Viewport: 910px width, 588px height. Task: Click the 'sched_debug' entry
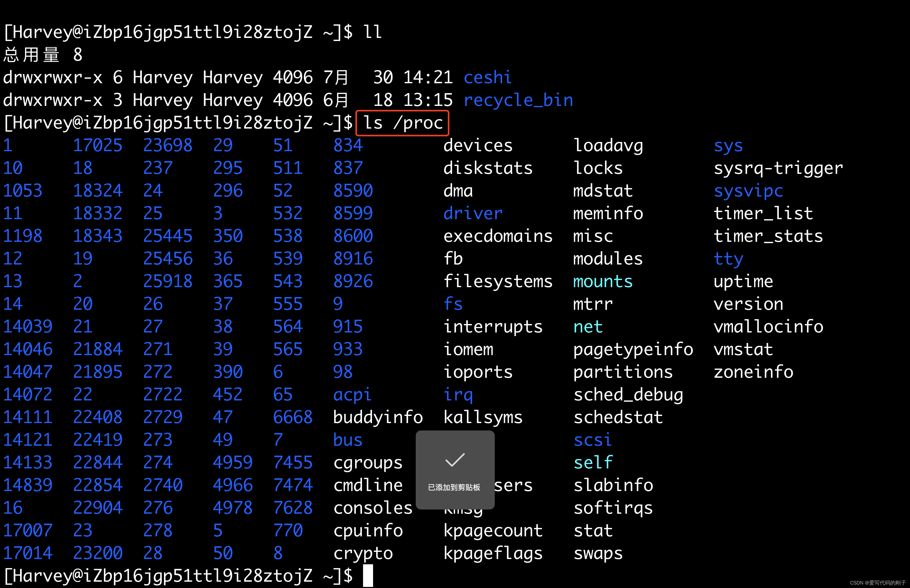point(628,395)
